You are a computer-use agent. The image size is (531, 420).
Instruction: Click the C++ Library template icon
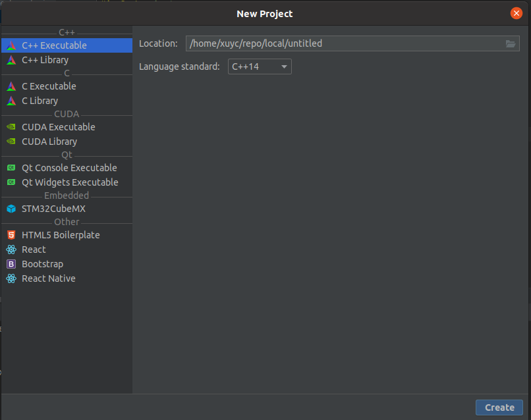pyautogui.click(x=11, y=59)
